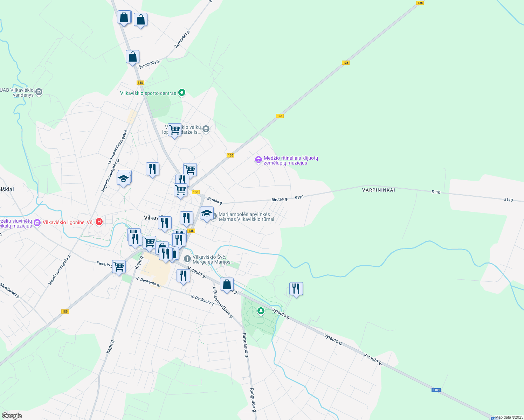524x420 pixels.
Task: Click the lone restaurant icon near Vytauto g. park
Action: pyautogui.click(x=296, y=288)
